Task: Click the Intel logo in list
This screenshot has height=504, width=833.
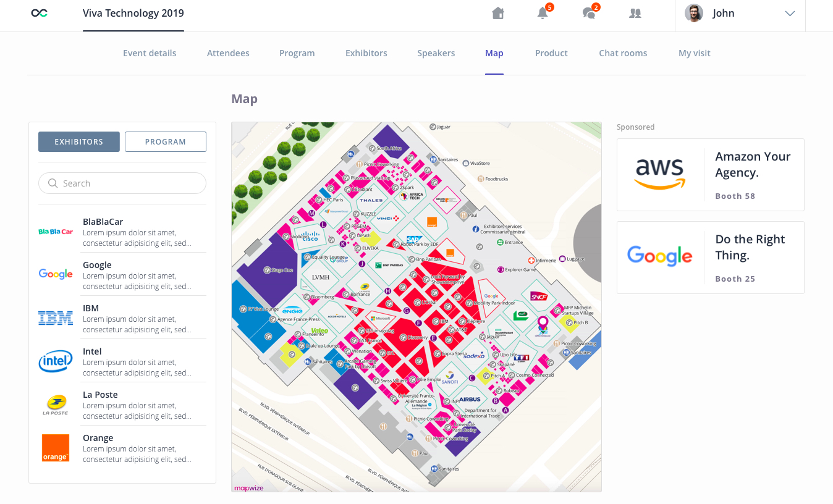Action: click(x=56, y=361)
